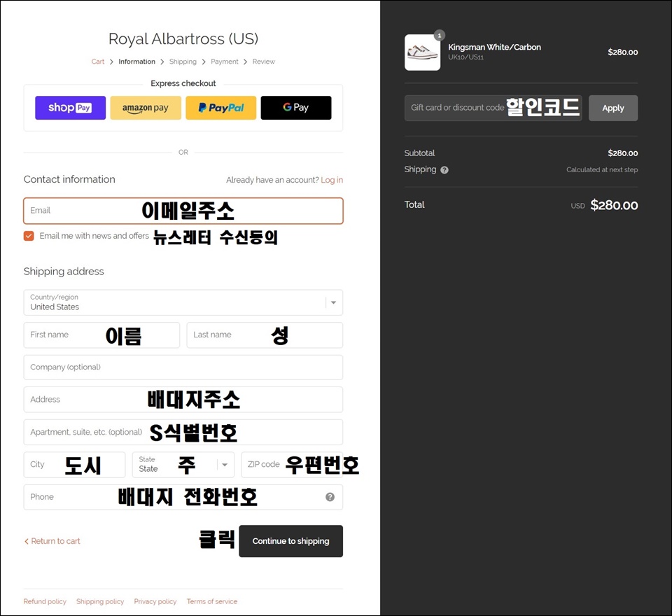Select Google Pay express checkout

point(295,108)
